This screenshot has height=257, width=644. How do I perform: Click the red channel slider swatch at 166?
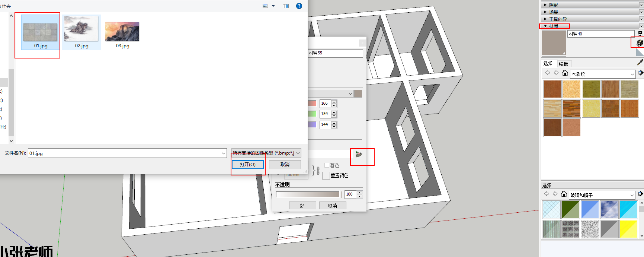[312, 103]
